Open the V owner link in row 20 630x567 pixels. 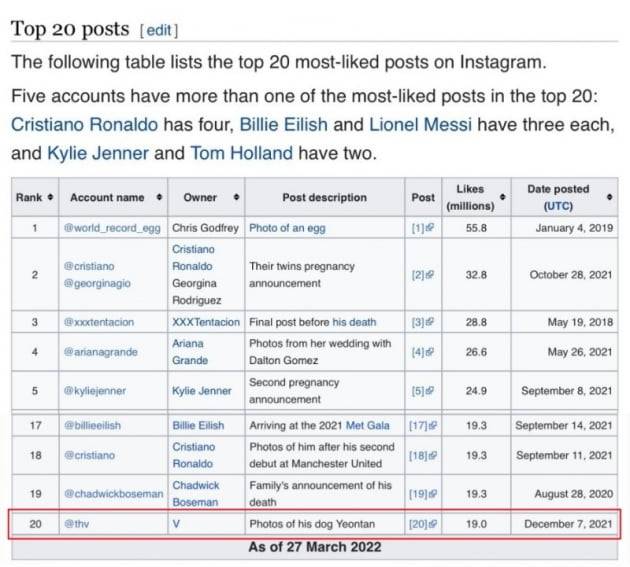[176, 525]
